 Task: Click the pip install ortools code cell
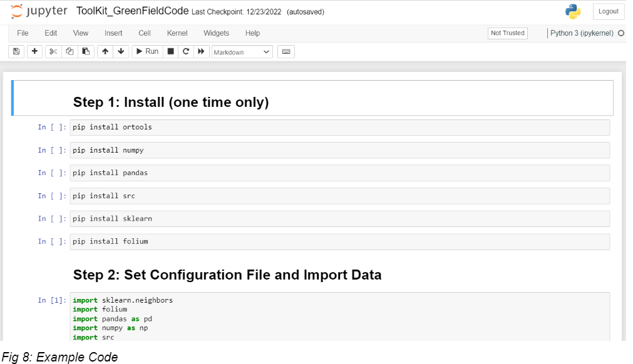(x=339, y=128)
